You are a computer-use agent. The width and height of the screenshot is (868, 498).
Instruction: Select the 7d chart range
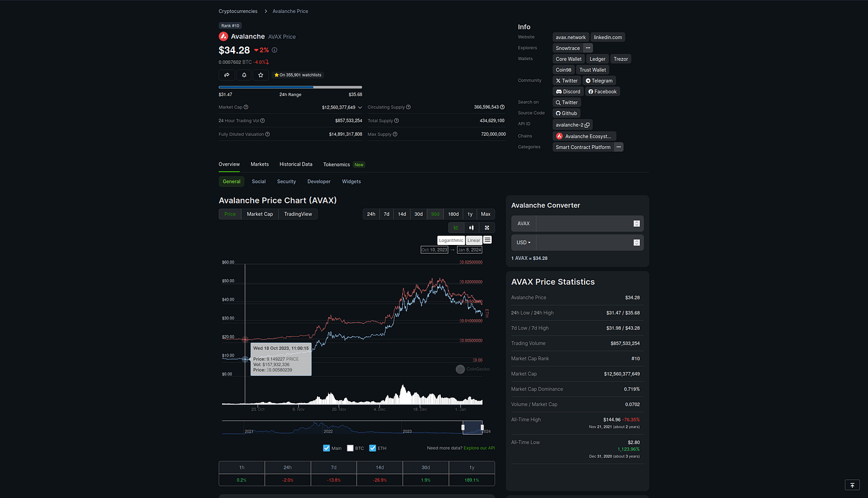point(386,214)
